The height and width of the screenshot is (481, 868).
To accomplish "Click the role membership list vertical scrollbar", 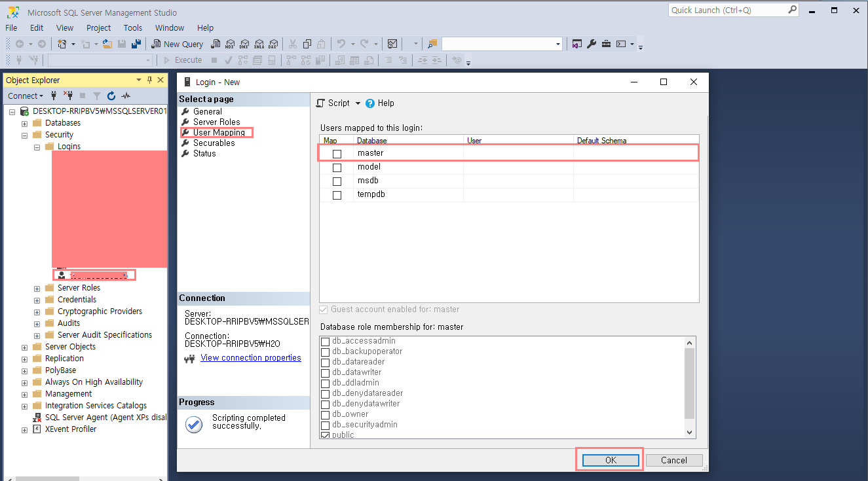I will tap(689, 387).
